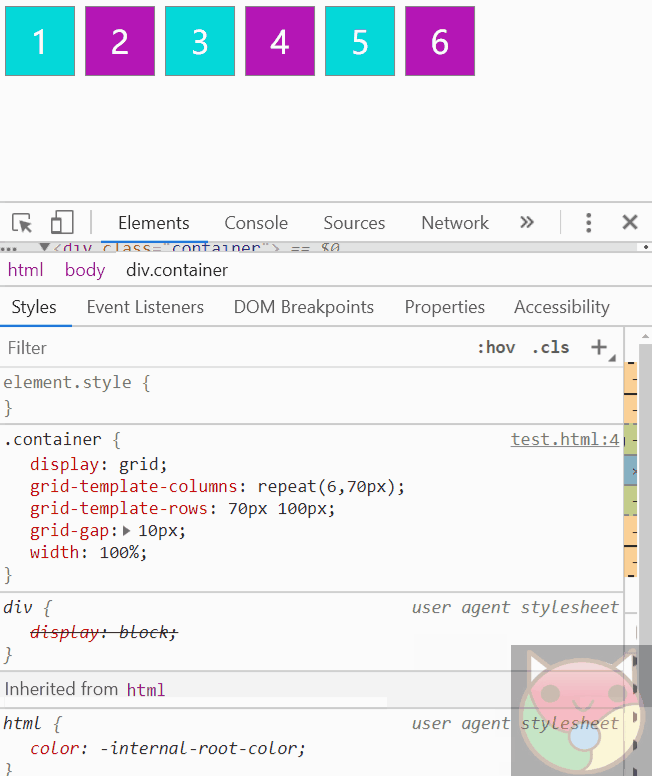Collapse the div.container DOM node arrow
The width and height of the screenshot is (652, 776).
pos(44,246)
